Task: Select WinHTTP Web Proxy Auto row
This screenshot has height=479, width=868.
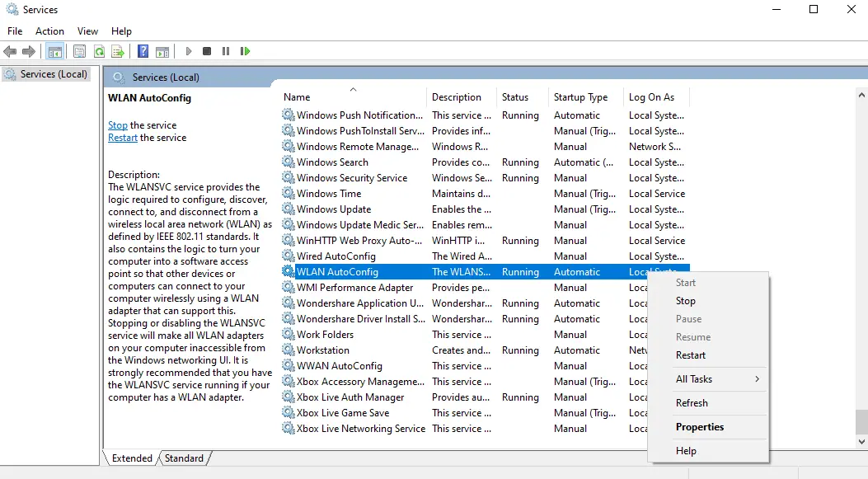Action: coord(485,241)
